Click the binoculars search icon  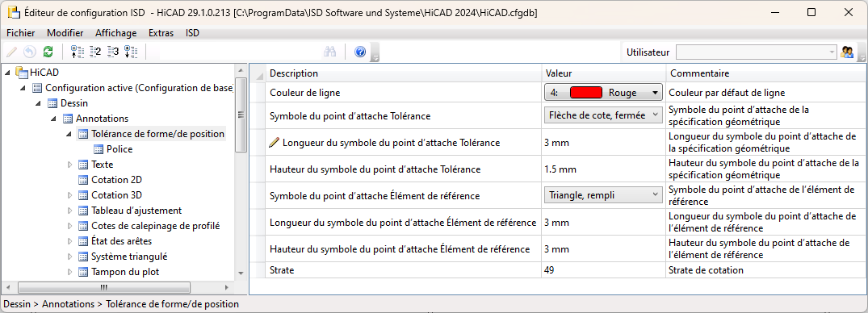click(x=330, y=52)
